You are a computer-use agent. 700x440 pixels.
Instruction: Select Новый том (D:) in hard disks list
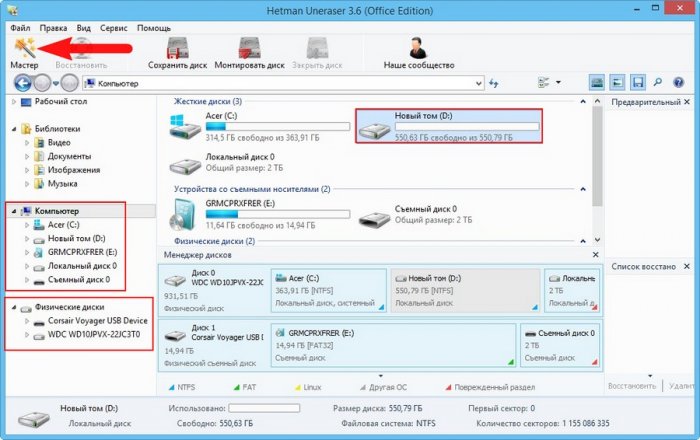point(449,126)
